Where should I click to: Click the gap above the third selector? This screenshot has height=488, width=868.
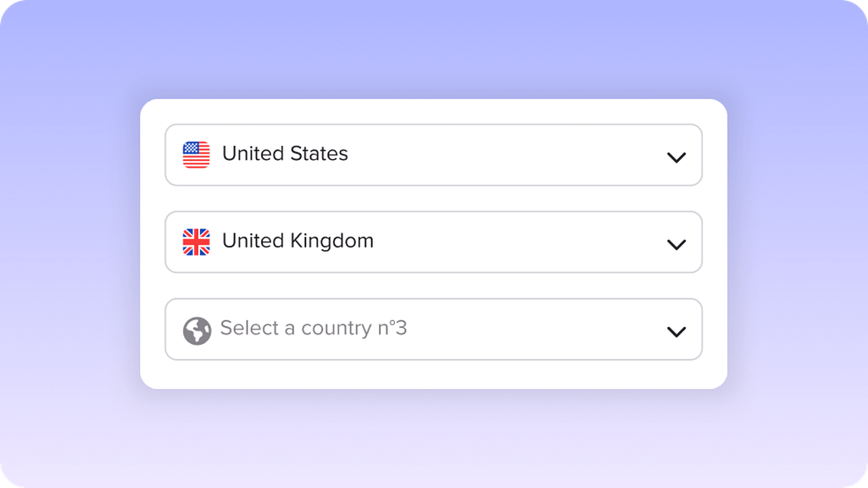click(x=433, y=286)
